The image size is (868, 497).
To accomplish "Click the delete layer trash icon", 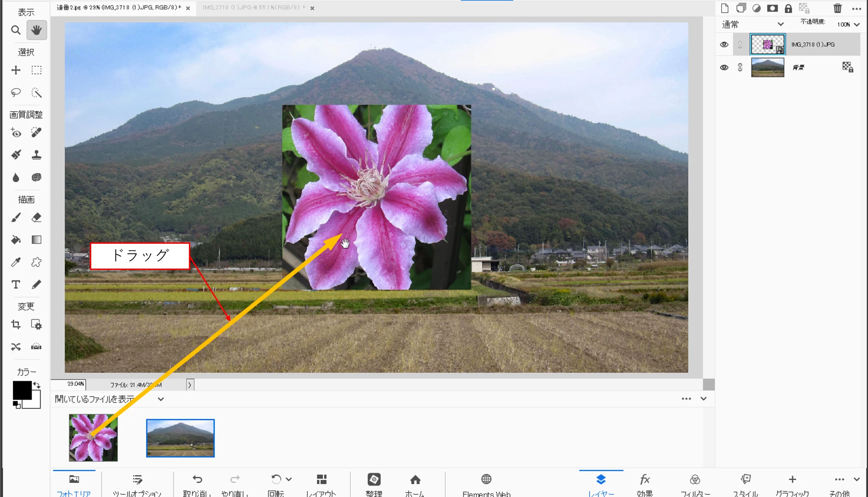I will coord(837,8).
